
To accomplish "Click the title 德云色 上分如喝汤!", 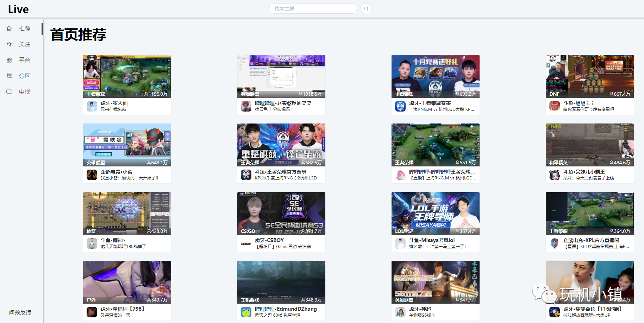I will pos(273,109).
